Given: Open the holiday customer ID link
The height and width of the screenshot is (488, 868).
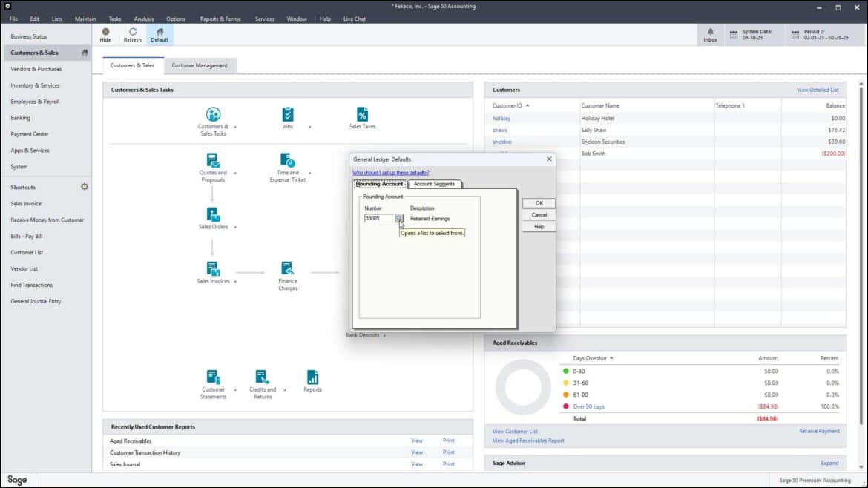Looking at the screenshot, I should (501, 119).
